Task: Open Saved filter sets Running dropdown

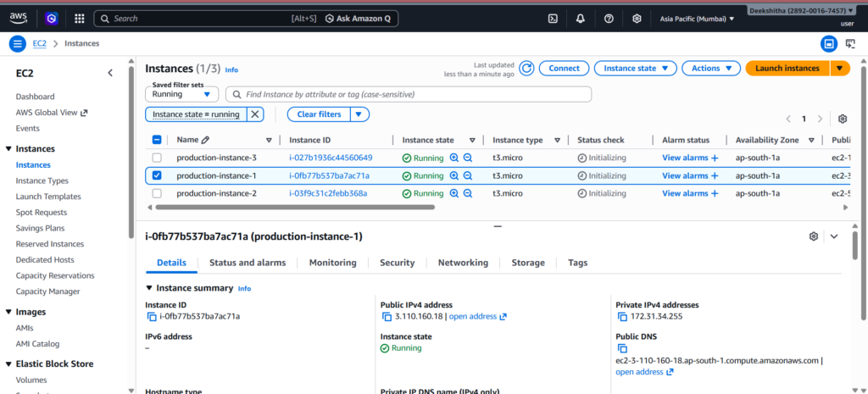Action: coord(182,94)
